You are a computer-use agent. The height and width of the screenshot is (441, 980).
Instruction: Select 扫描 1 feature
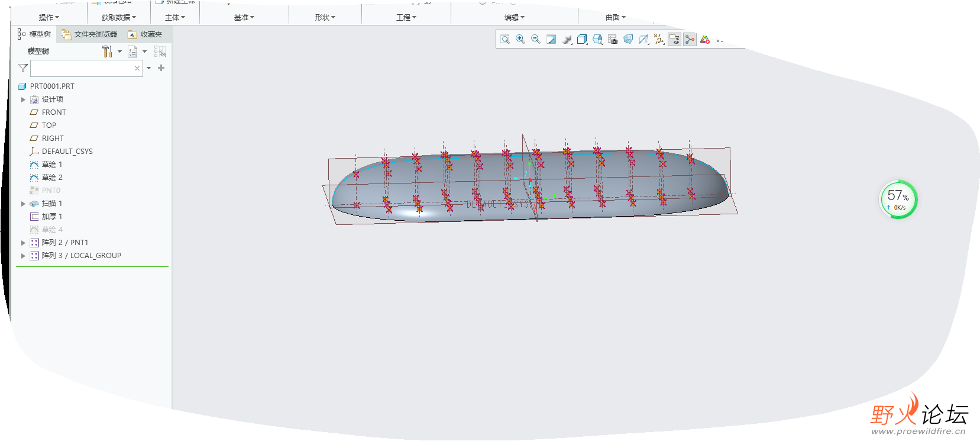(x=46, y=204)
